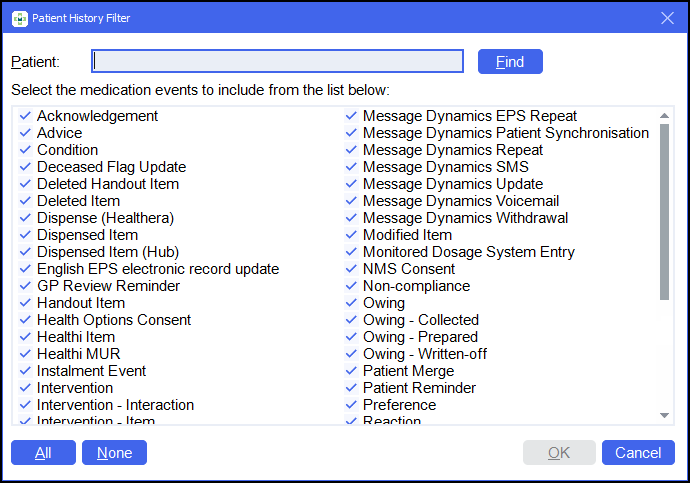Uncheck GP Review Reminder
690x483 pixels.
(x=25, y=286)
